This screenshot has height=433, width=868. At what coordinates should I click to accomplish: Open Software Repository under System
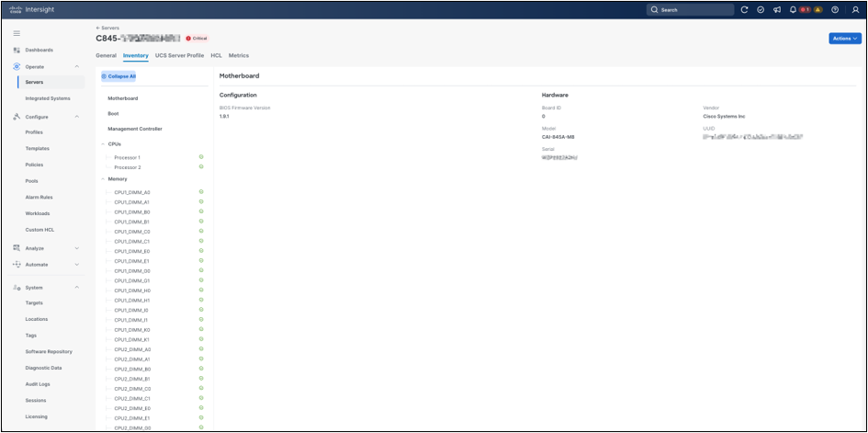coord(49,351)
